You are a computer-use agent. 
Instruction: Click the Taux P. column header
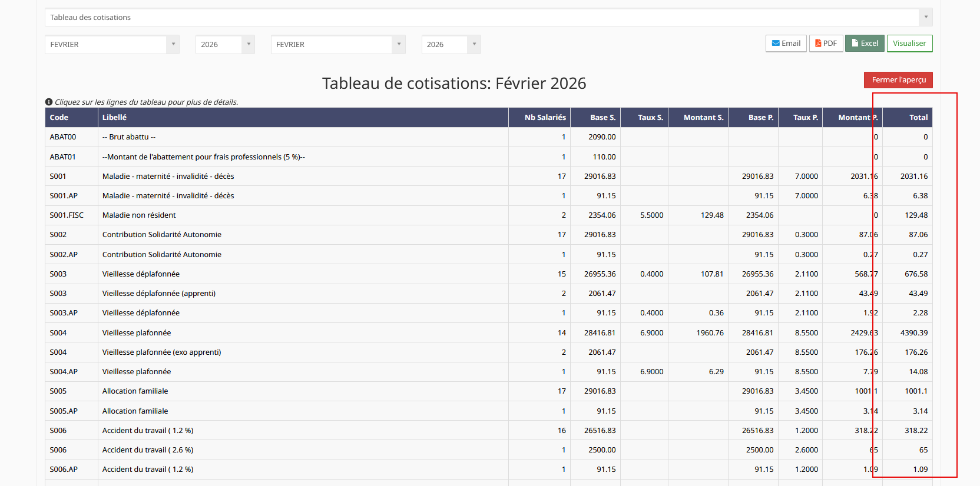tap(800, 118)
